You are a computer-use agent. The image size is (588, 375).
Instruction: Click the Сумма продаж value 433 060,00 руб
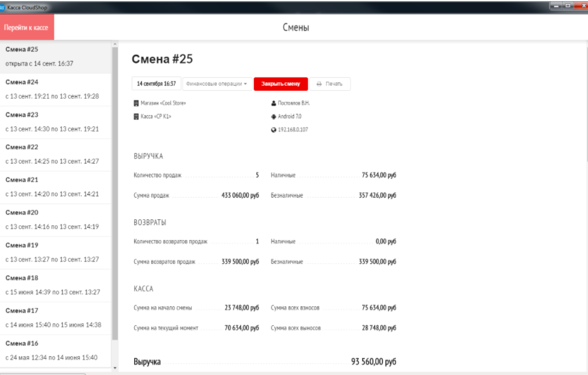point(240,195)
